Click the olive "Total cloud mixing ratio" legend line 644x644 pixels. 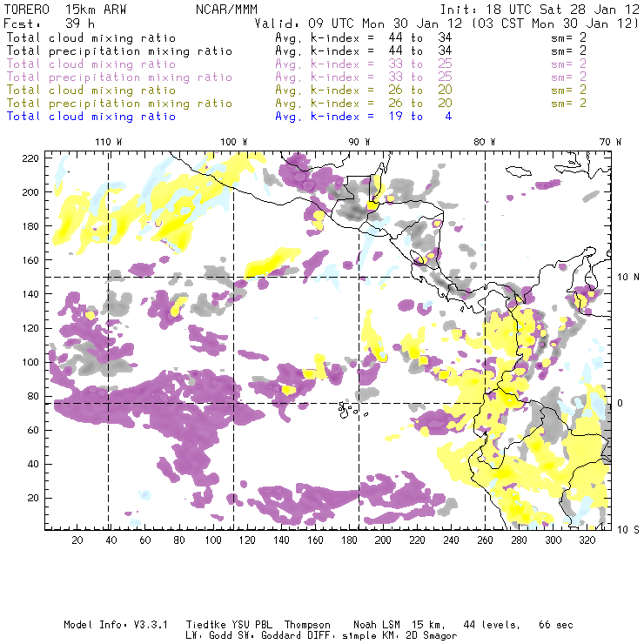(91, 90)
